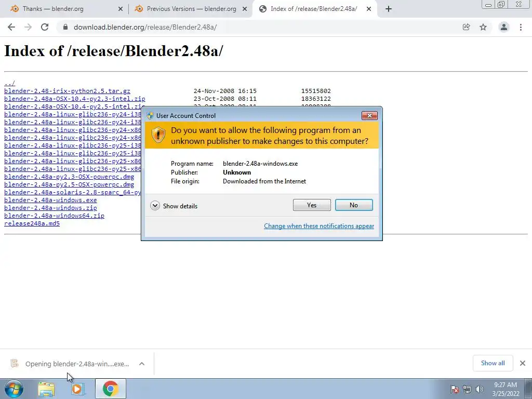Open Chrome three-dot menu
Image resolution: width=532 pixels, height=399 pixels.
[x=521, y=27]
